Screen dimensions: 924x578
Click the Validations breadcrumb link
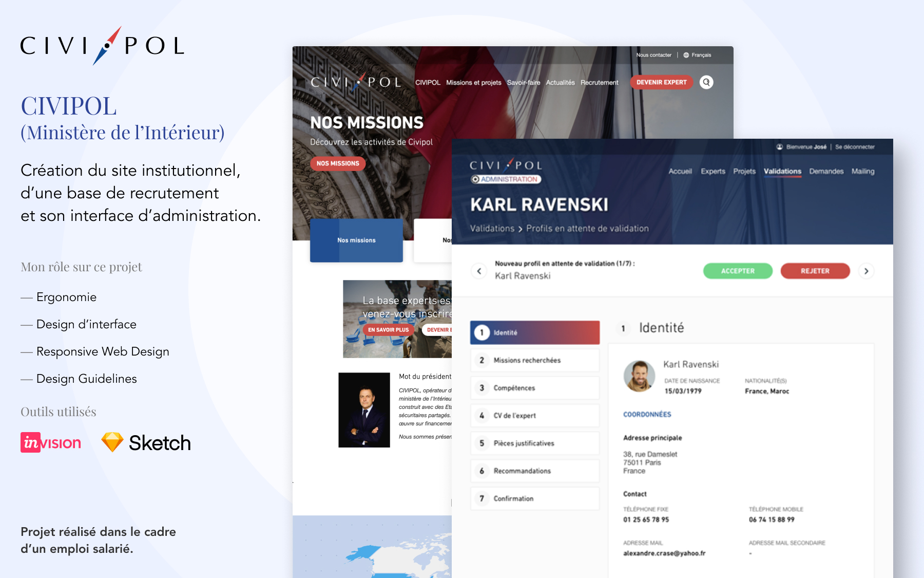point(492,228)
